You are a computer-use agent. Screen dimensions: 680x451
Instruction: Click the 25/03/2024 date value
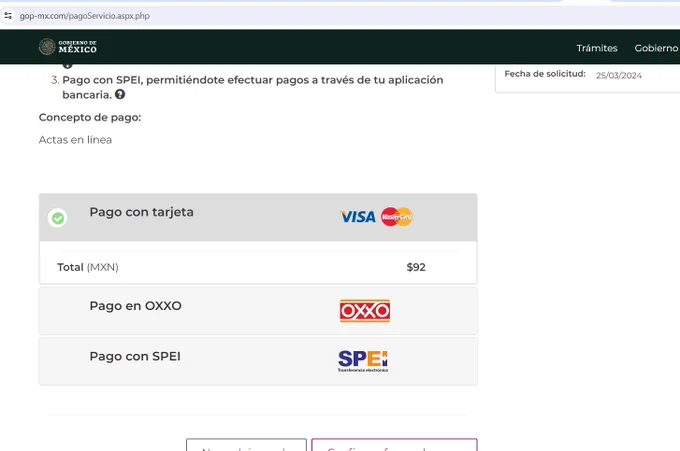coord(619,75)
